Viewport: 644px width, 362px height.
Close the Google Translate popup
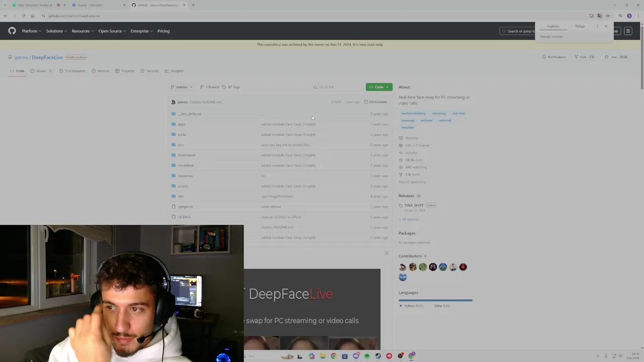tap(606, 26)
